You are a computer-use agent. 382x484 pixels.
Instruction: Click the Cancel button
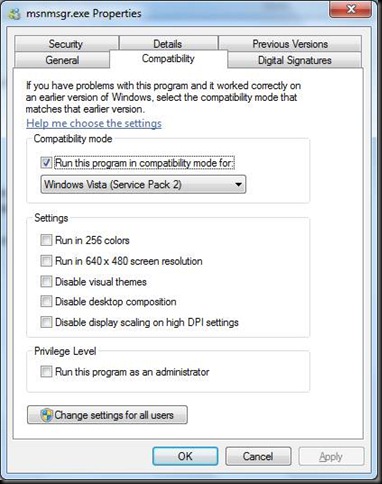tap(258, 456)
